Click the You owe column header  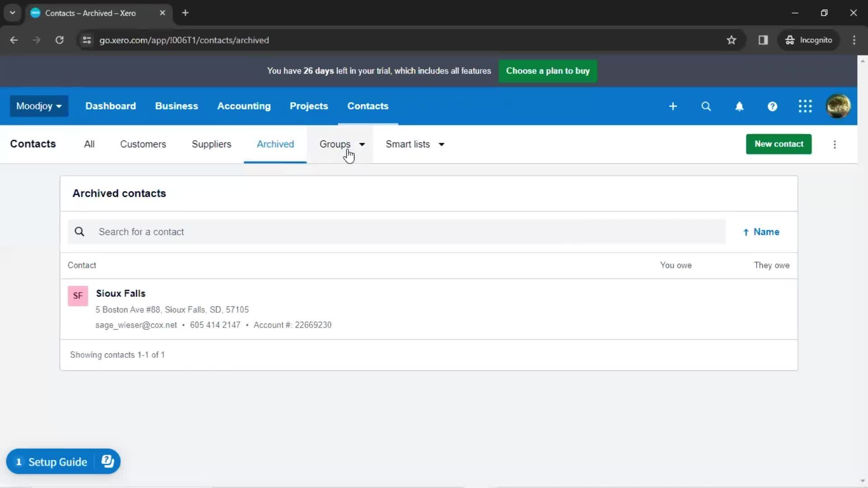point(675,266)
